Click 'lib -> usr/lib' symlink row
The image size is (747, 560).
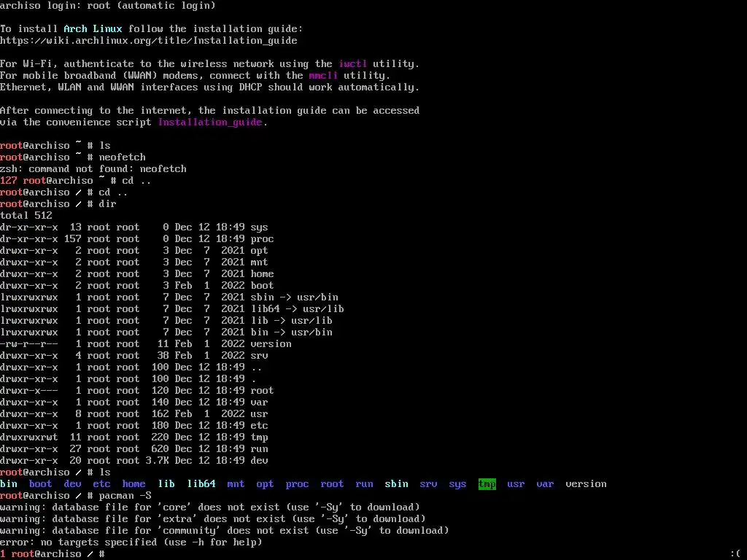click(x=166, y=321)
